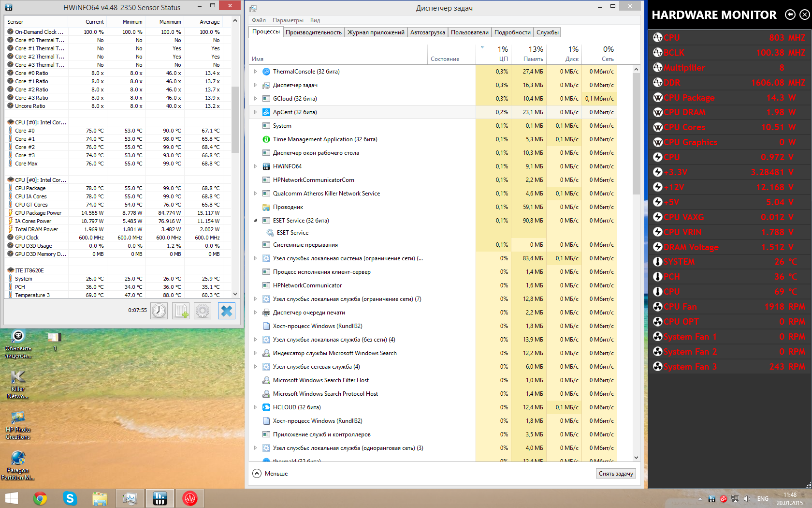Click the logging sheet icon in HWiNFO64
Image resolution: width=812 pixels, height=508 pixels.
pyautogui.click(x=181, y=311)
